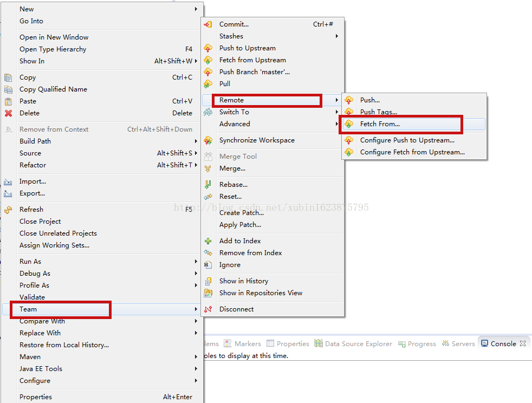Expand the Compare With submenu arrow
Viewport: 532px width, 403px height.
point(196,321)
